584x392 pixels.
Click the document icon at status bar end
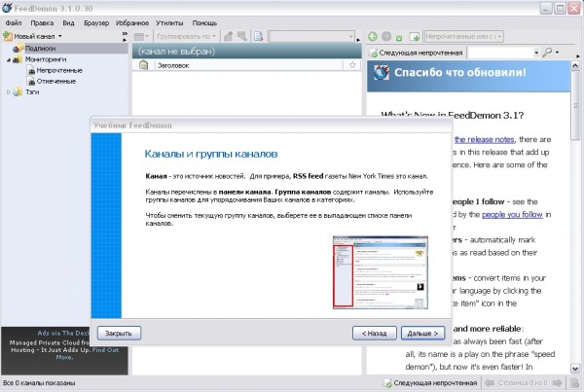tap(574, 382)
